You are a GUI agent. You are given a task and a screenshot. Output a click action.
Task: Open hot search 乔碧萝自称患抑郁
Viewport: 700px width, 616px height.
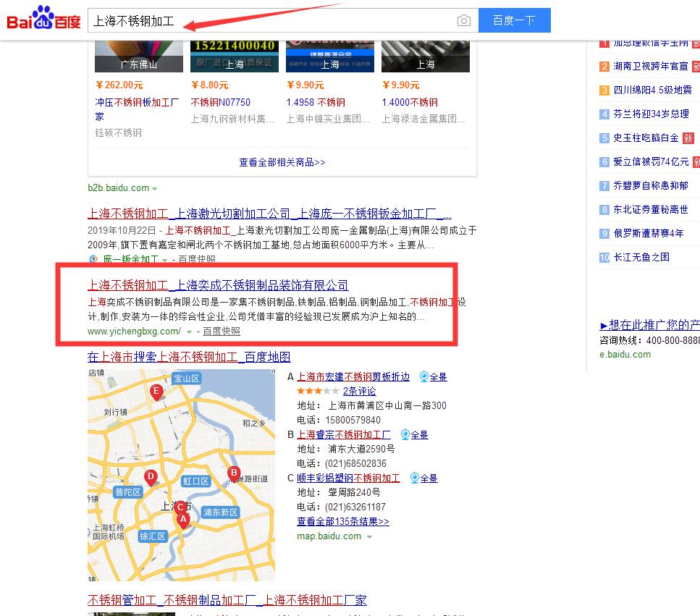tap(651, 185)
